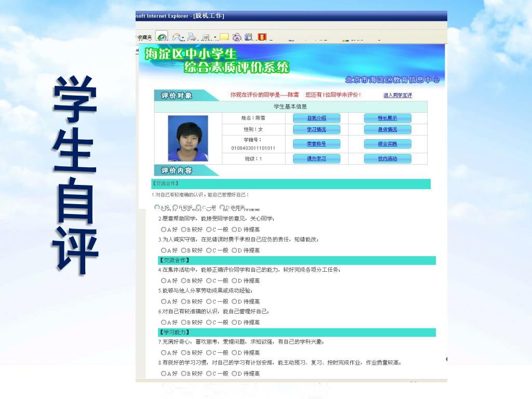
Task: Open the mail envelope icon in toolbar
Action: click(x=177, y=37)
